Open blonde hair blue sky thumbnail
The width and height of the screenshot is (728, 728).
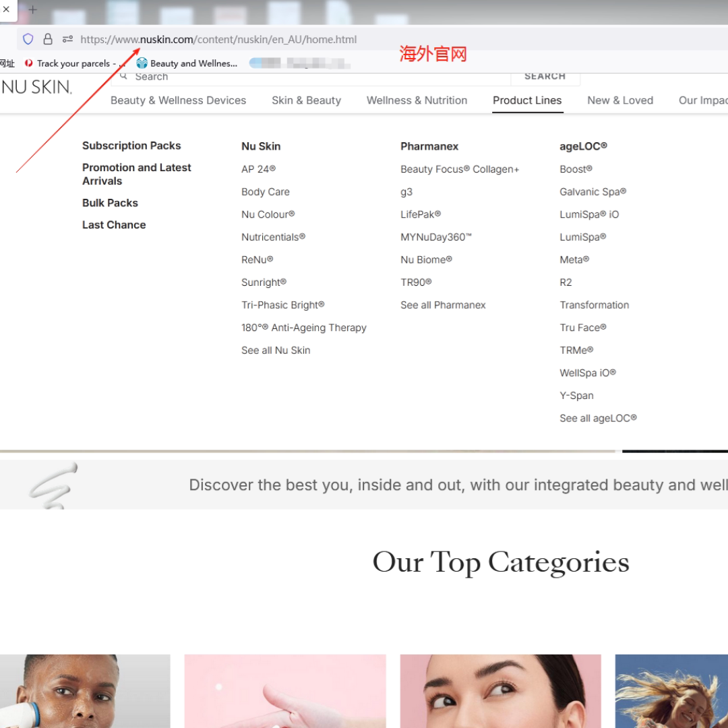click(671, 691)
